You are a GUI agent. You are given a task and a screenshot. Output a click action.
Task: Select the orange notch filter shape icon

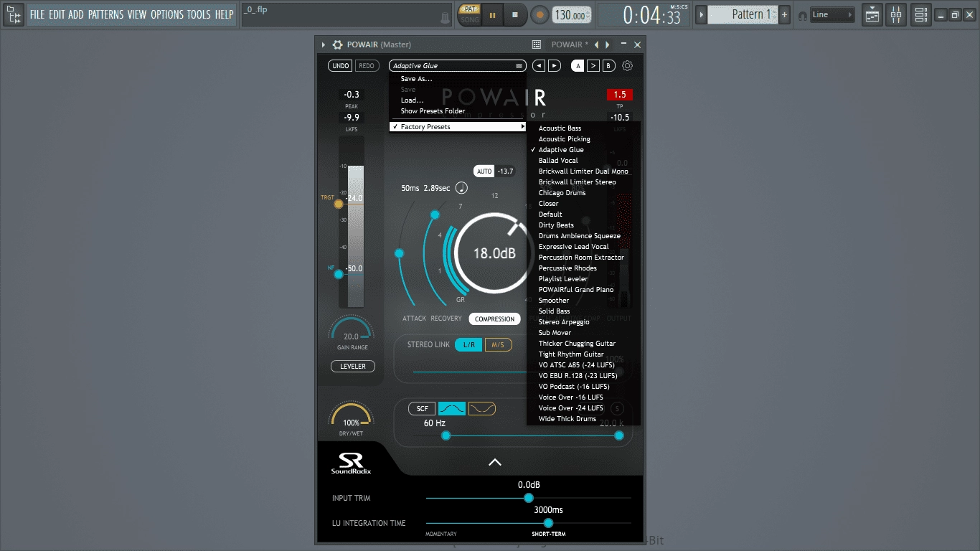coord(482,409)
